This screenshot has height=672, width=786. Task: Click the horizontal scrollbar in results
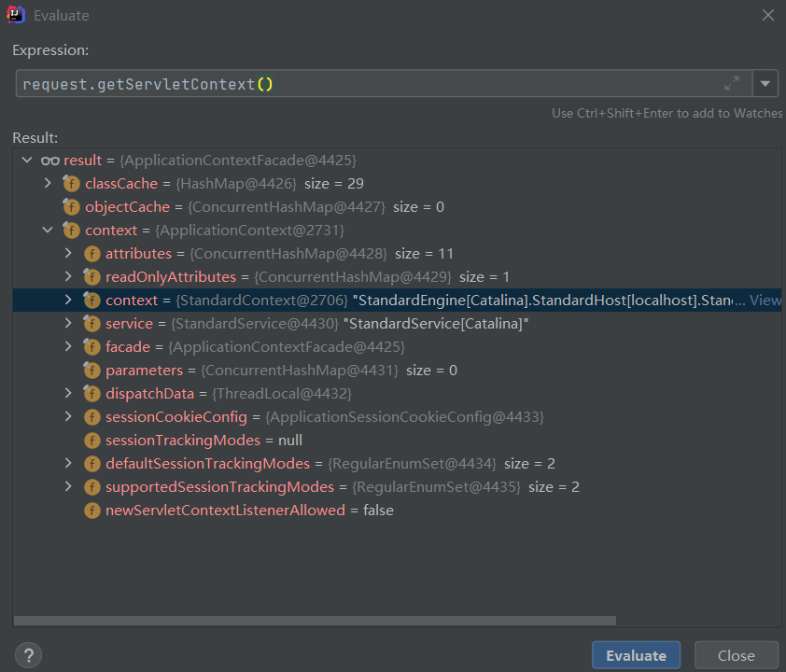pos(315,621)
